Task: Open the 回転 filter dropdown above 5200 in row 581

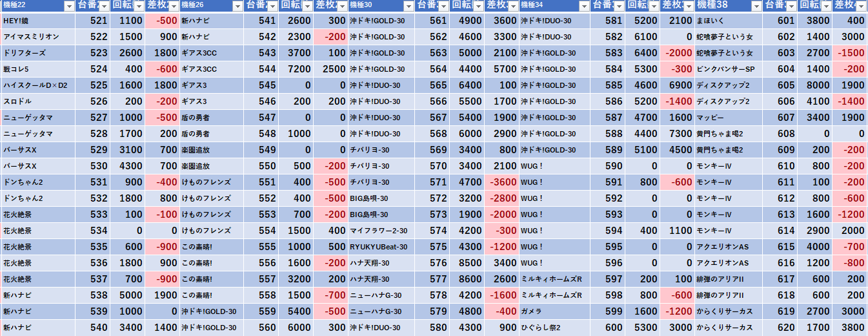Action: click(654, 6)
